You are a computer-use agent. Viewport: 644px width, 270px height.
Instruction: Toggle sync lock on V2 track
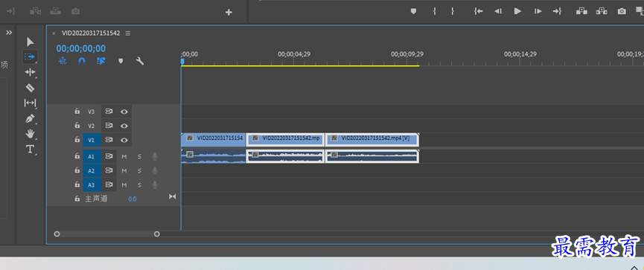[x=109, y=126]
